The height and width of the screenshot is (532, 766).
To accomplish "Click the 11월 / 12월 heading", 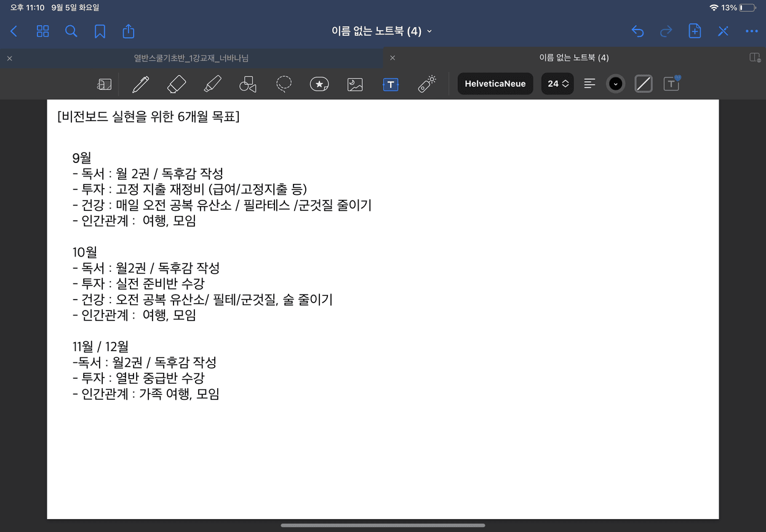I will click(100, 347).
